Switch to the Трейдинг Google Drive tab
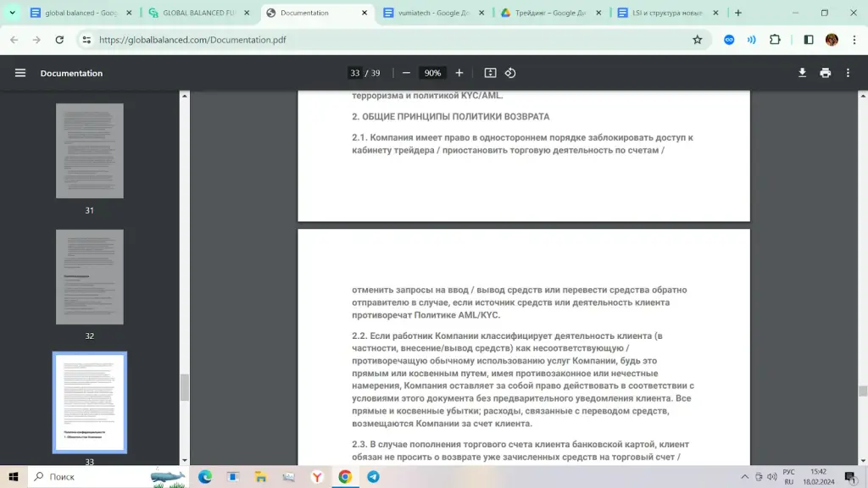 coord(551,13)
